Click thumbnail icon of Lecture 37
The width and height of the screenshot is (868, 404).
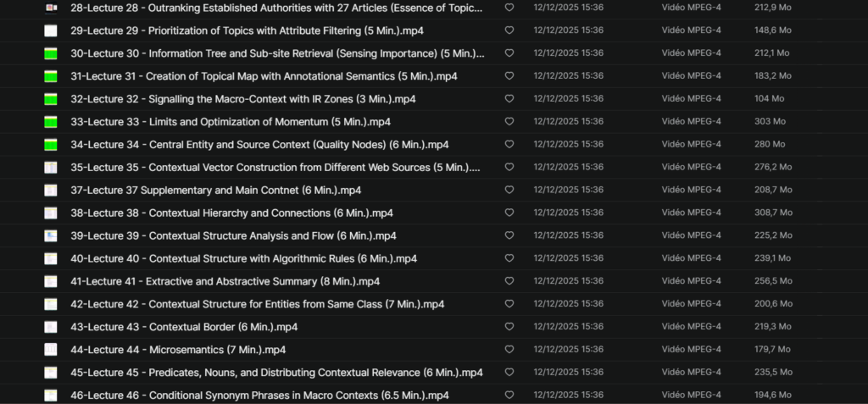[x=51, y=191]
